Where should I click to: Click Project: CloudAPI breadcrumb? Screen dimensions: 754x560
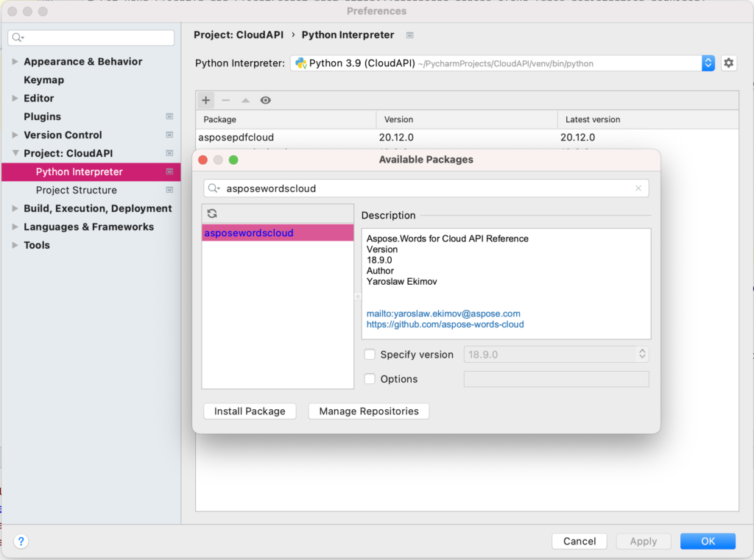coord(239,35)
